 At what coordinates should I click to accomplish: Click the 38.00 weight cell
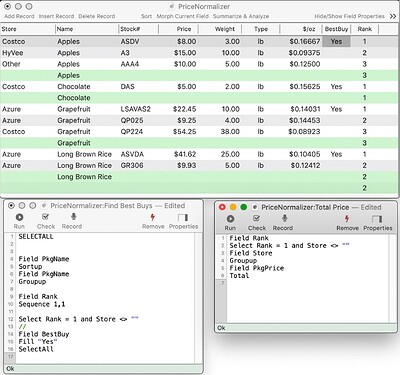click(x=230, y=132)
